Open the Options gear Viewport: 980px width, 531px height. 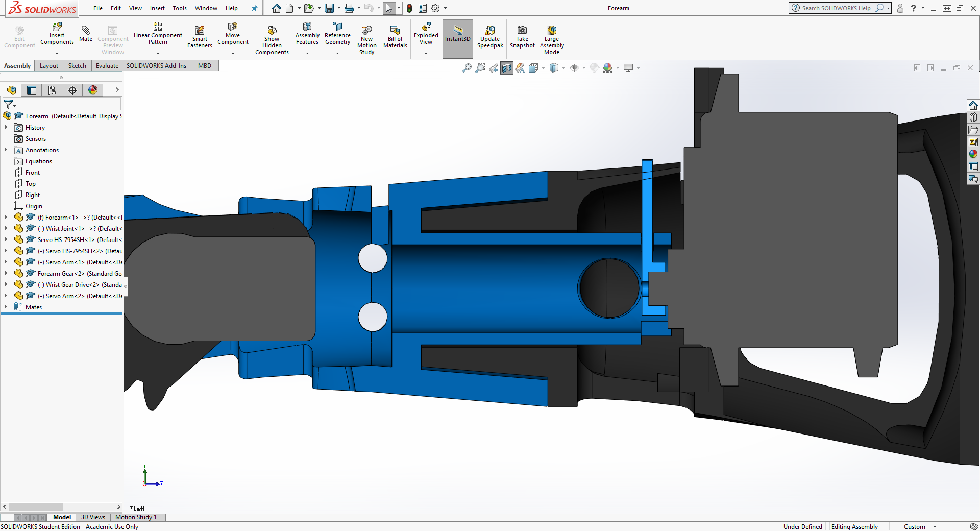click(435, 8)
